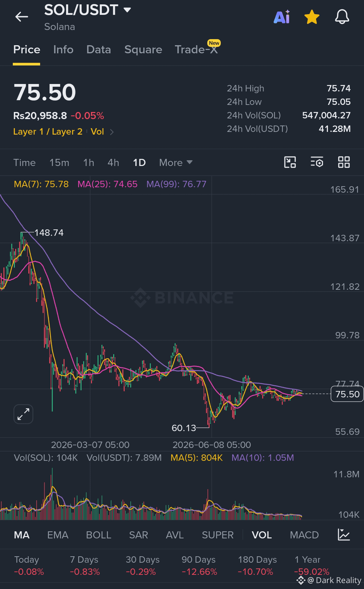Screen dimensions: 364x589
Task: Select the Time chart interval
Action: point(24,163)
